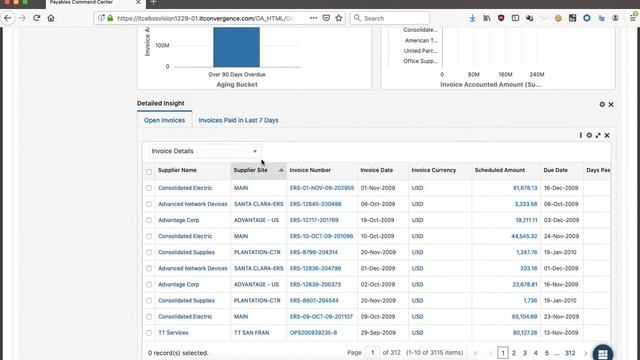Screen dimensions: 640x360
Task: Close the Detailed Insight section
Action: [611, 104]
